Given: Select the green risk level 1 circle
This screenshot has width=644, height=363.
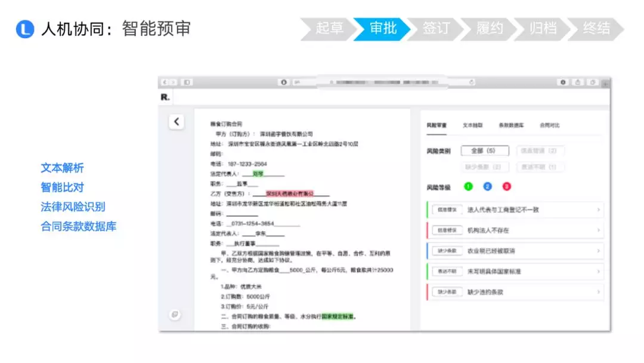Looking at the screenshot, I should pyautogui.click(x=468, y=187).
